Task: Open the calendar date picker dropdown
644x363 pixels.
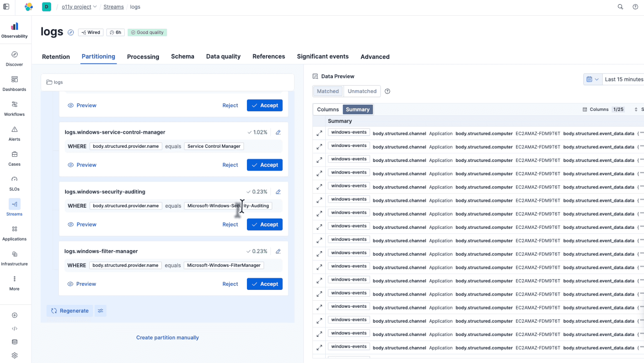Action: pos(593,79)
